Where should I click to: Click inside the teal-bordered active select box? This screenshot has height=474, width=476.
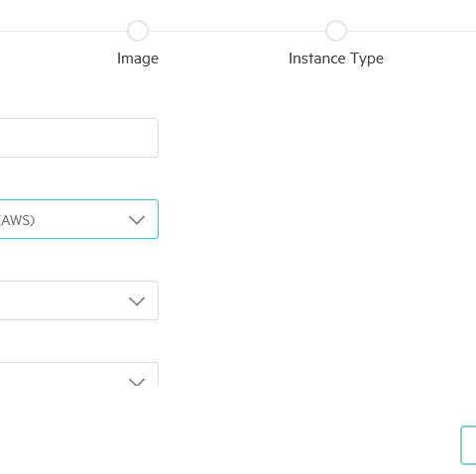pyautogui.click(x=79, y=219)
